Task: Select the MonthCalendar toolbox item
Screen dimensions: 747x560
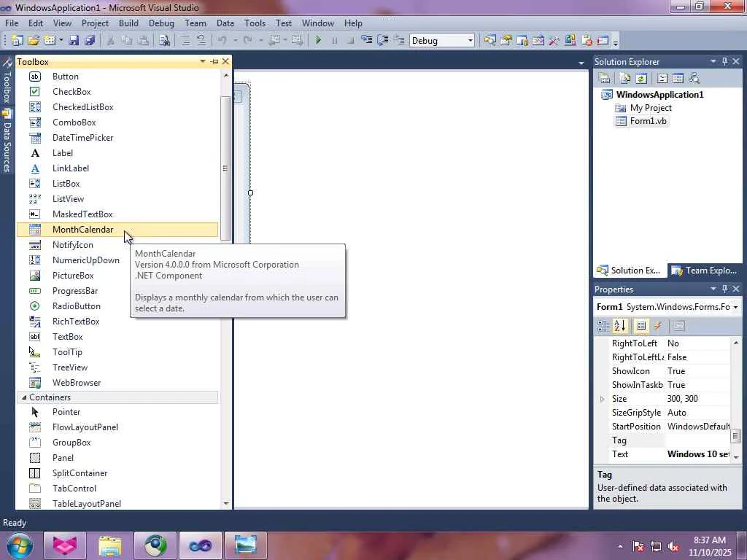Action: 117,230
